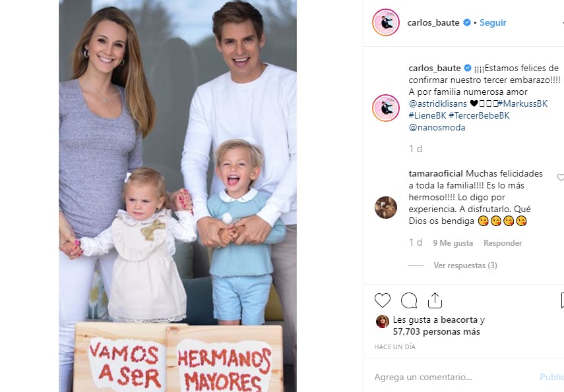Follow carlos_baute with Seguir
Viewport: 564px width, 392px height.
tap(493, 22)
